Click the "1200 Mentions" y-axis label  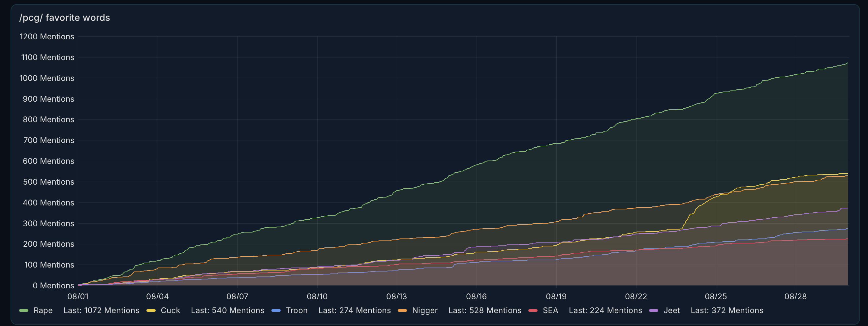point(47,36)
